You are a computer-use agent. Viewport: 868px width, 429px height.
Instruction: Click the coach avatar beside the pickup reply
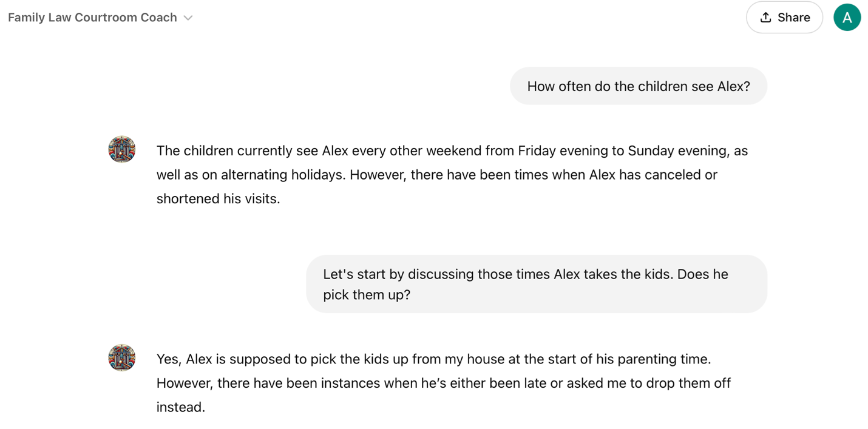(x=122, y=358)
